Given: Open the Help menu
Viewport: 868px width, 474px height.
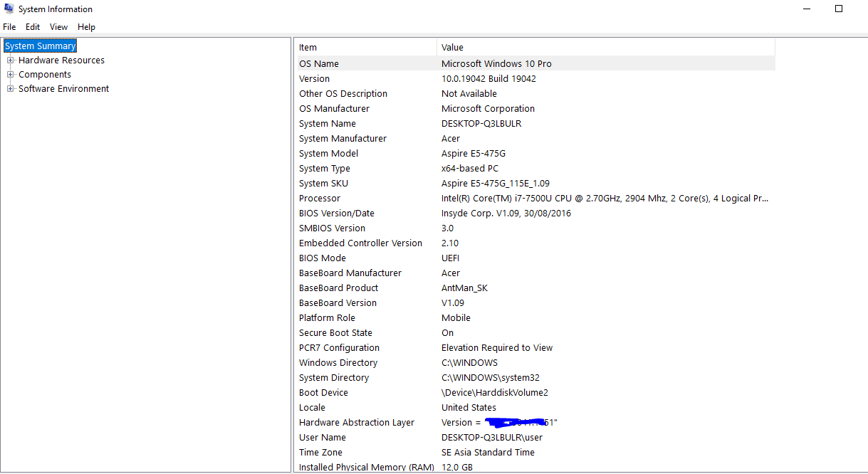Looking at the screenshot, I should [86, 27].
